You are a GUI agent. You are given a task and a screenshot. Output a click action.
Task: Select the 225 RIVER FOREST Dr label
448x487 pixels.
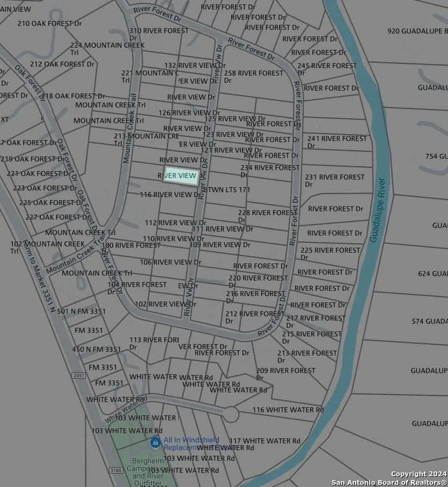pos(331,254)
